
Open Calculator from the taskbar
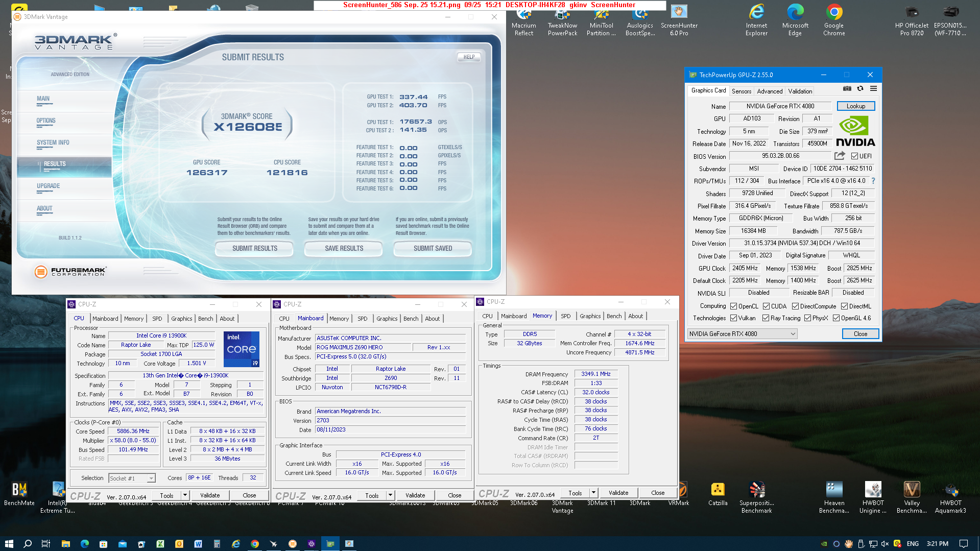tap(217, 543)
